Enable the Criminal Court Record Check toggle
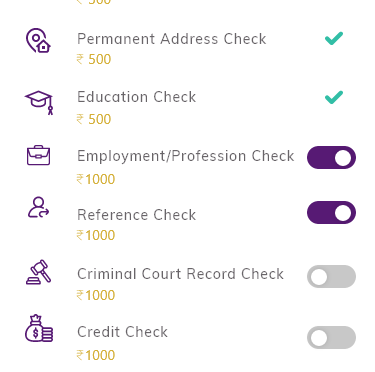 331,276
